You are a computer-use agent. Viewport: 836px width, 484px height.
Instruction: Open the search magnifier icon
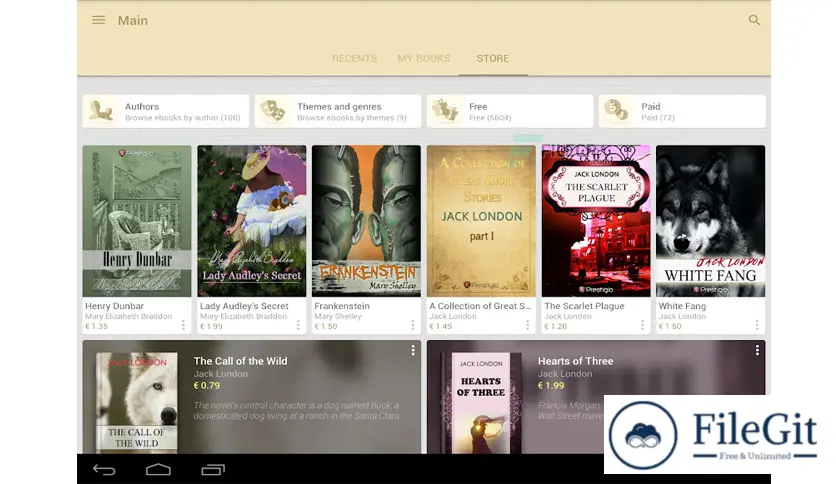pyautogui.click(x=754, y=20)
